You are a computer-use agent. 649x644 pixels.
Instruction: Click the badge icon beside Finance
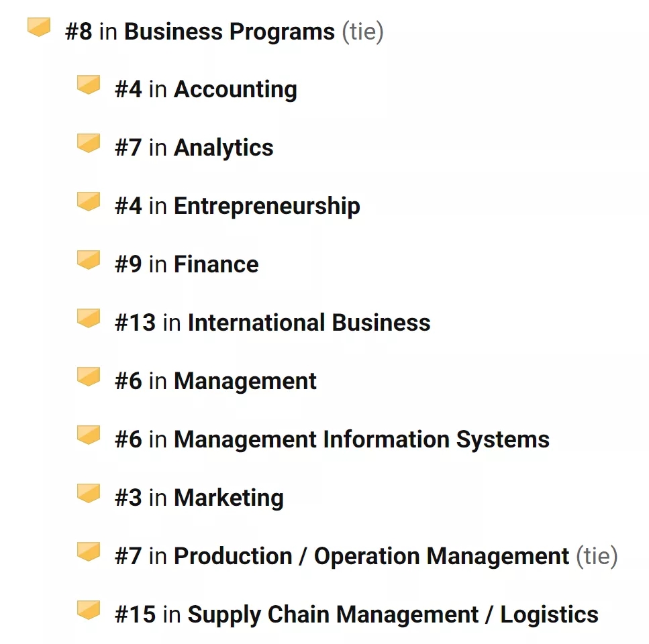89,260
